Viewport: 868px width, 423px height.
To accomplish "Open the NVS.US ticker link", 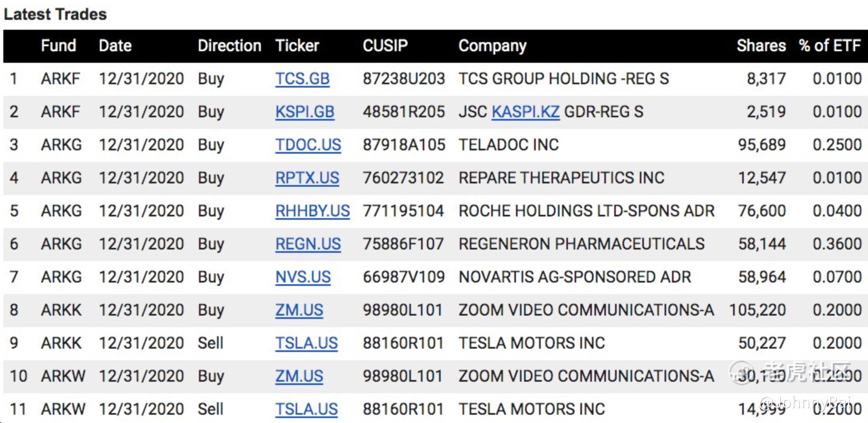I will point(303,277).
